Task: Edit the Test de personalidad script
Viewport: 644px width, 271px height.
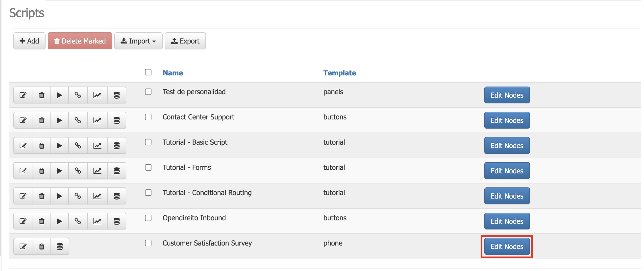Action: click(x=23, y=95)
